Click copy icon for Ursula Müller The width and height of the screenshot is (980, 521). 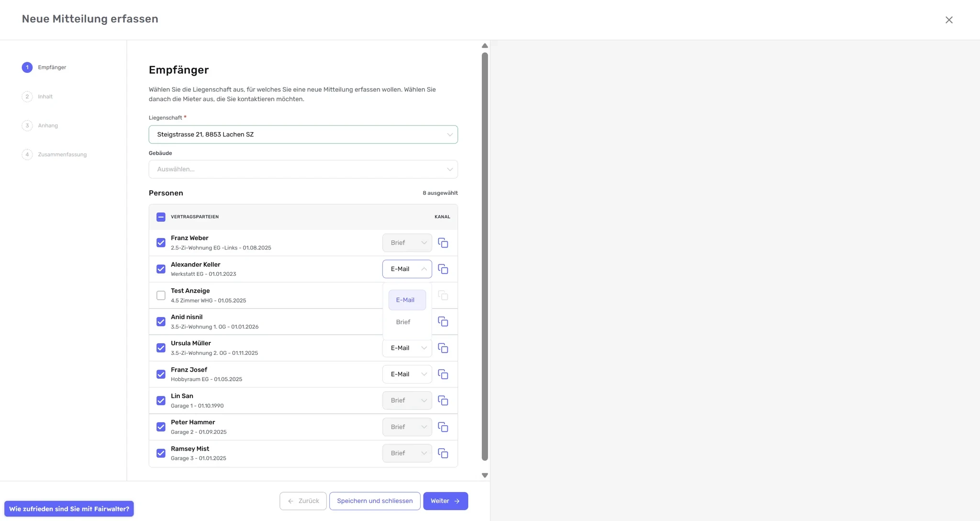(443, 348)
